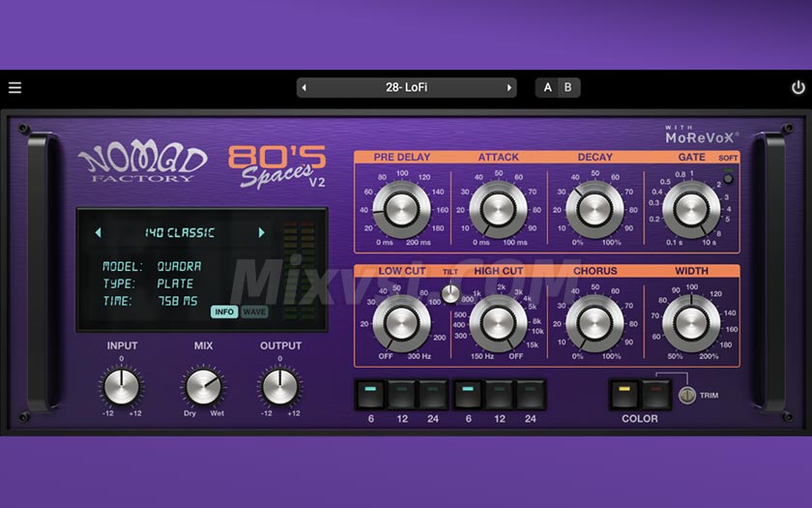Click the Nomad Factory logo

[142, 162]
